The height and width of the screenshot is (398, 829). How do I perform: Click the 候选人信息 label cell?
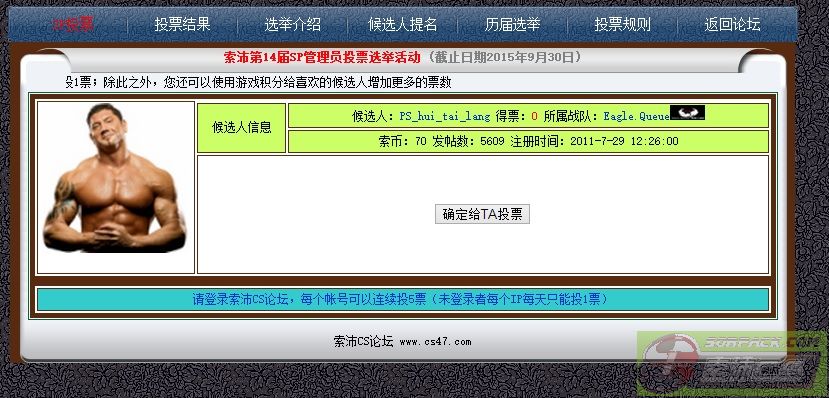(x=242, y=128)
